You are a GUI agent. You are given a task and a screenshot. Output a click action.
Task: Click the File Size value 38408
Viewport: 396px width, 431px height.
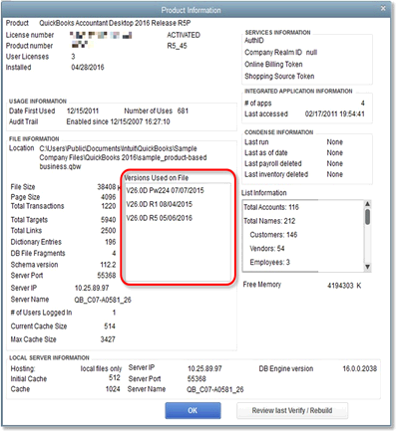point(106,187)
